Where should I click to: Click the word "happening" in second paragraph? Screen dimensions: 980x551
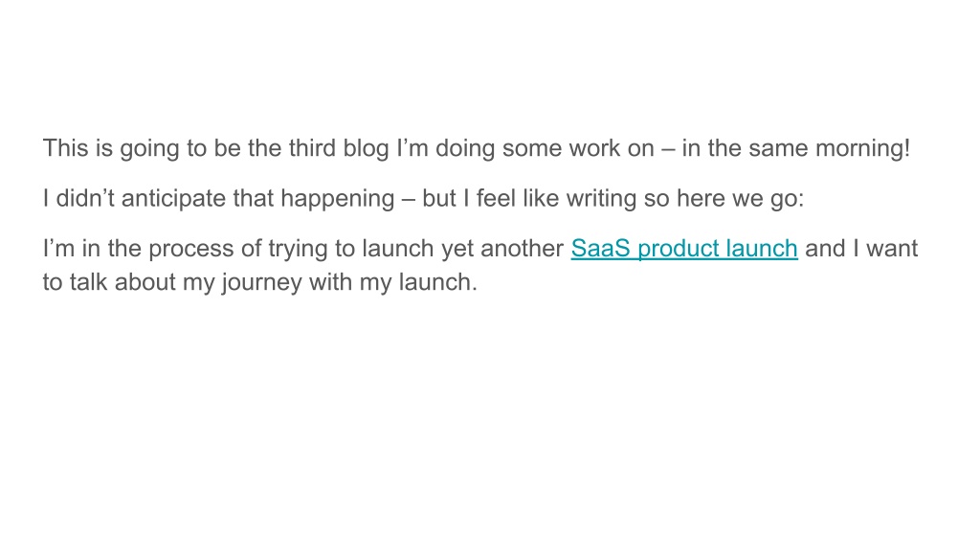(338, 199)
